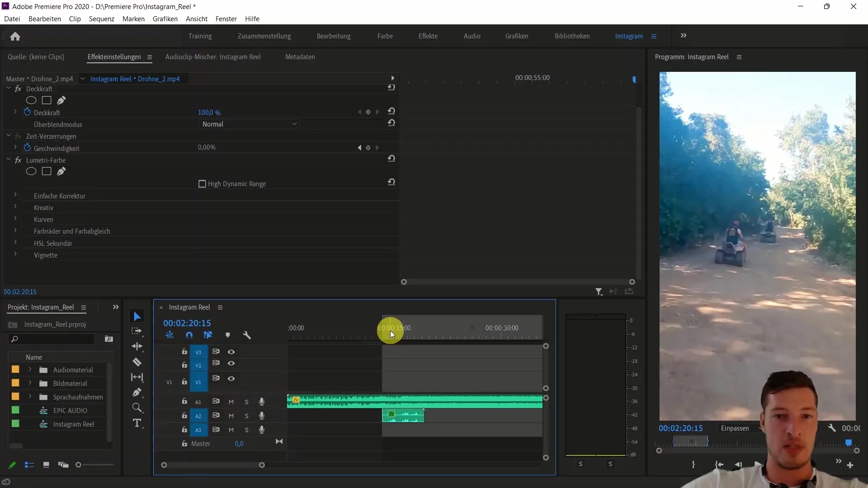This screenshot has width=868, height=488.
Task: Switch to the Farbe workspace
Action: tap(385, 36)
